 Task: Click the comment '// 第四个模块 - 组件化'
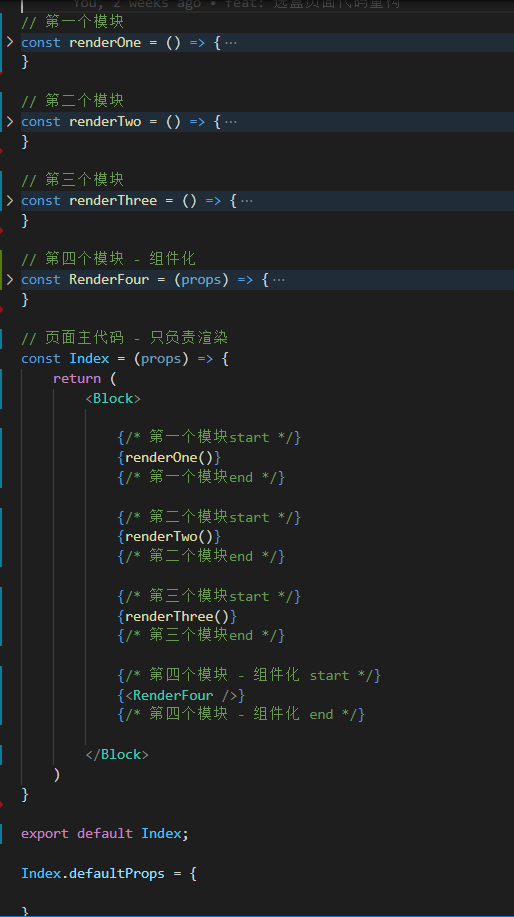108,258
